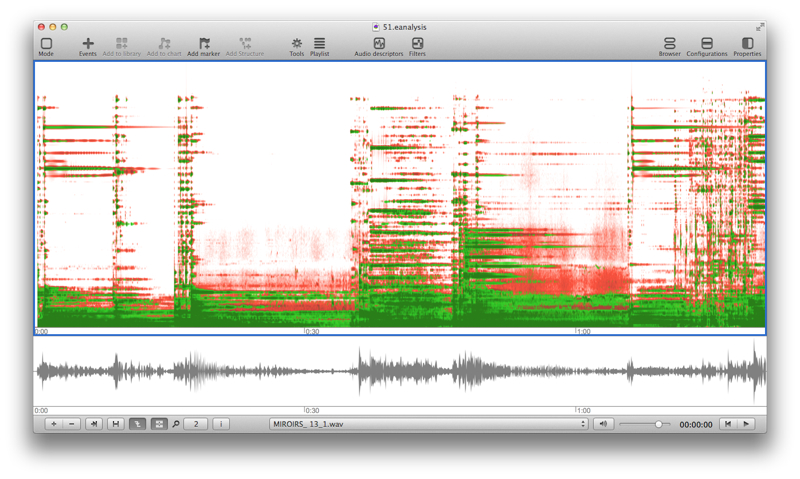Screen dimensions: 800x479
Task: Click the 1:00 marker on spectrogram ruler
Action: pos(583,332)
